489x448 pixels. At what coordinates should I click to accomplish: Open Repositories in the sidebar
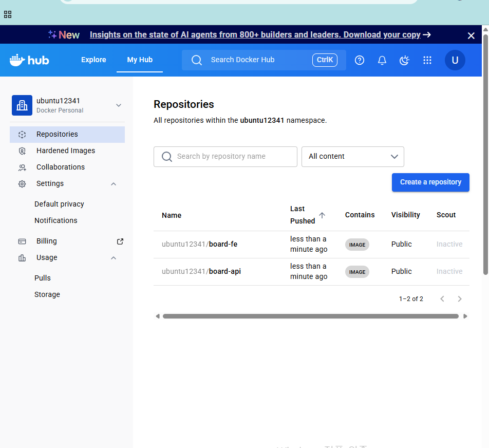67,135
